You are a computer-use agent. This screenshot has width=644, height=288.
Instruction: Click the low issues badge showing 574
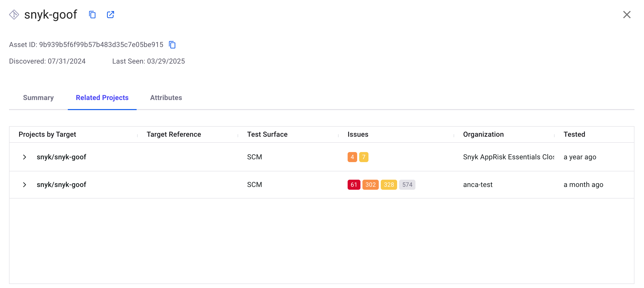[407, 185]
